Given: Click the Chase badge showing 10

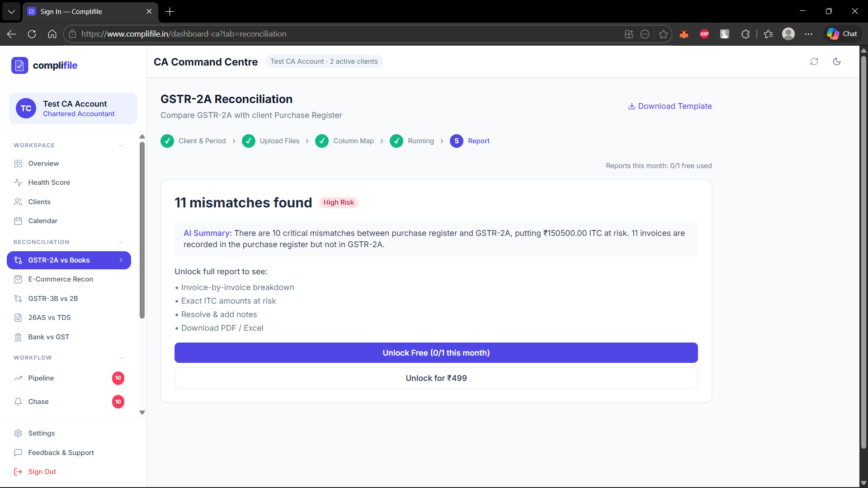Looking at the screenshot, I should 118,402.
